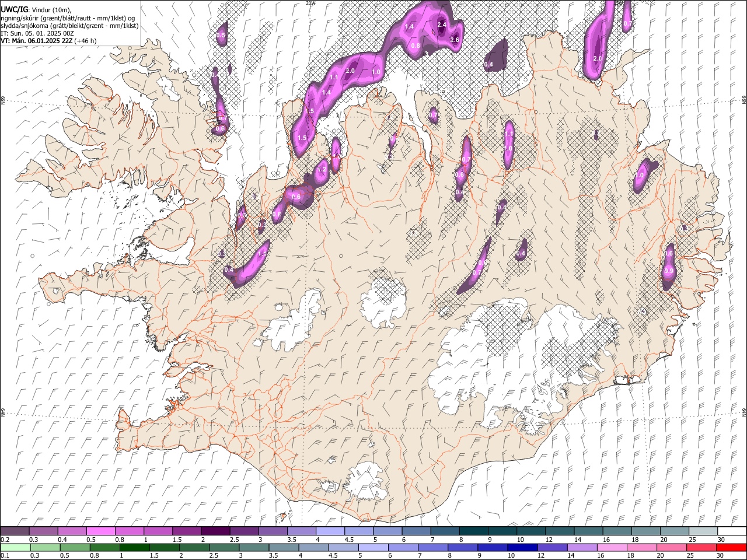The height and width of the screenshot is (560, 747).
Task: Click the bright red rain swatch above 30
Action: pyautogui.click(x=731, y=547)
